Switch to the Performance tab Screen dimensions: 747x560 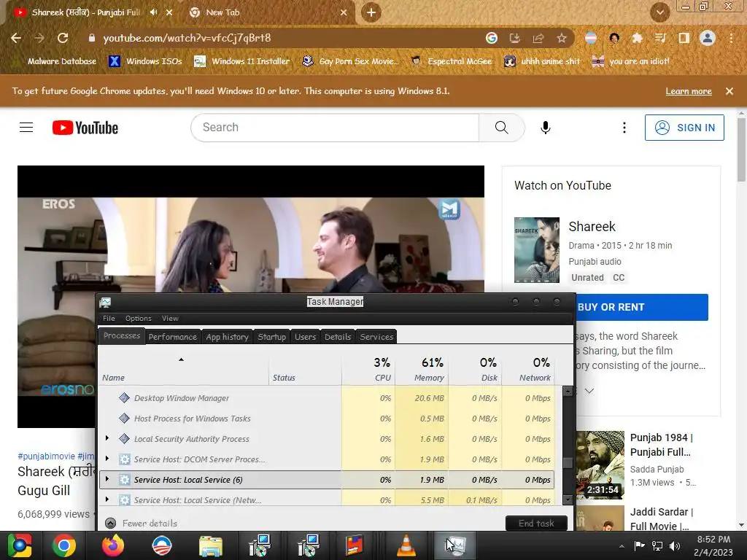pyautogui.click(x=172, y=337)
